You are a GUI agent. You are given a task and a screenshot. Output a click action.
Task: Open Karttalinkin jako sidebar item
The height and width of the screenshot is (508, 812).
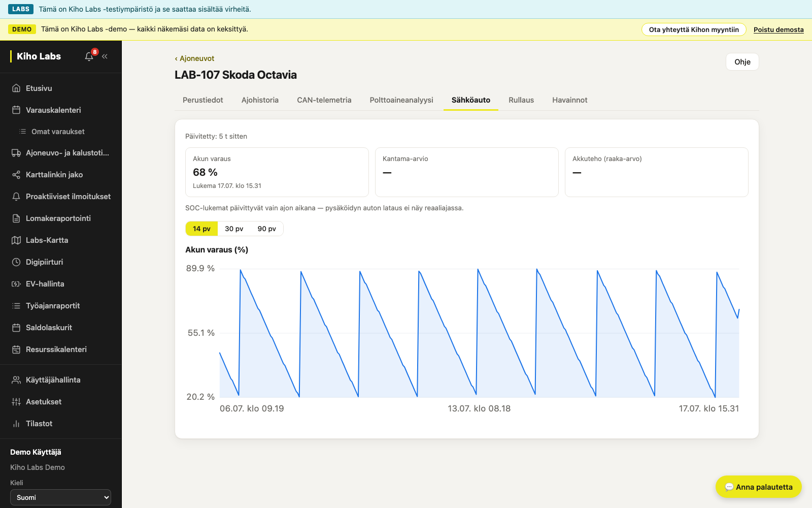[x=61, y=175]
